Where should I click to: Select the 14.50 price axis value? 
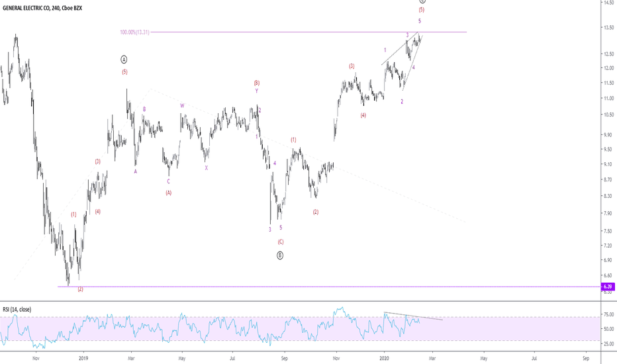tap(609, 3)
